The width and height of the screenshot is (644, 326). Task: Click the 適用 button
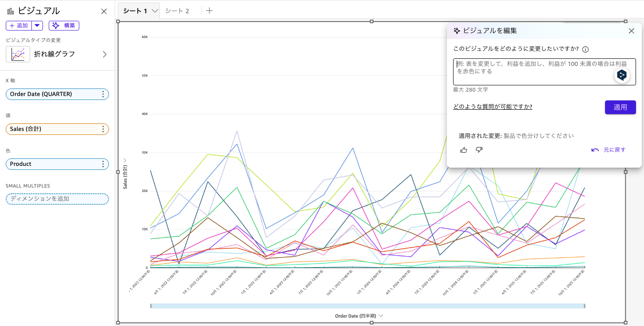(620, 107)
